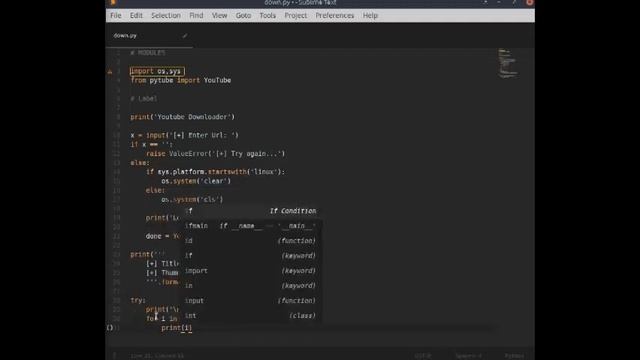Click the warning icon beside import os,sys line
Viewport: 640px width, 360px height.
pos(110,71)
